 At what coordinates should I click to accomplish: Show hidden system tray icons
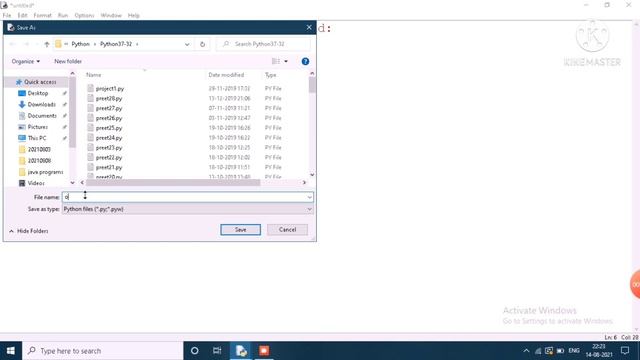coord(526,351)
